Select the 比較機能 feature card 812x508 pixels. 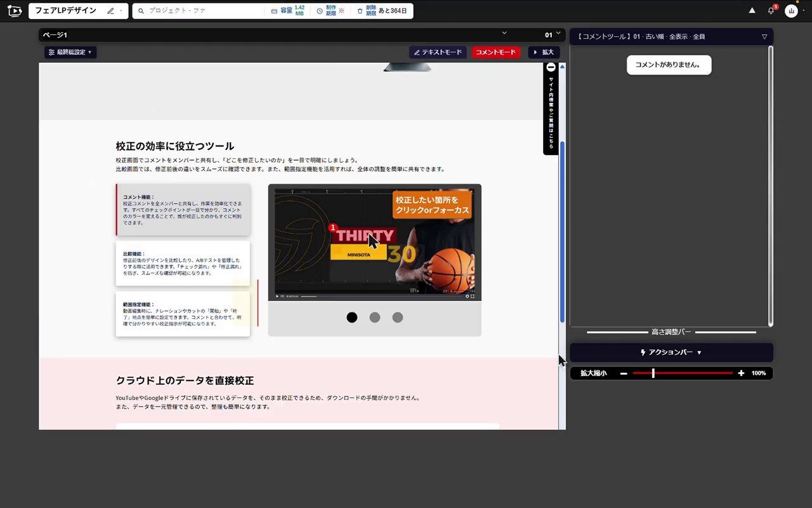coord(183,264)
